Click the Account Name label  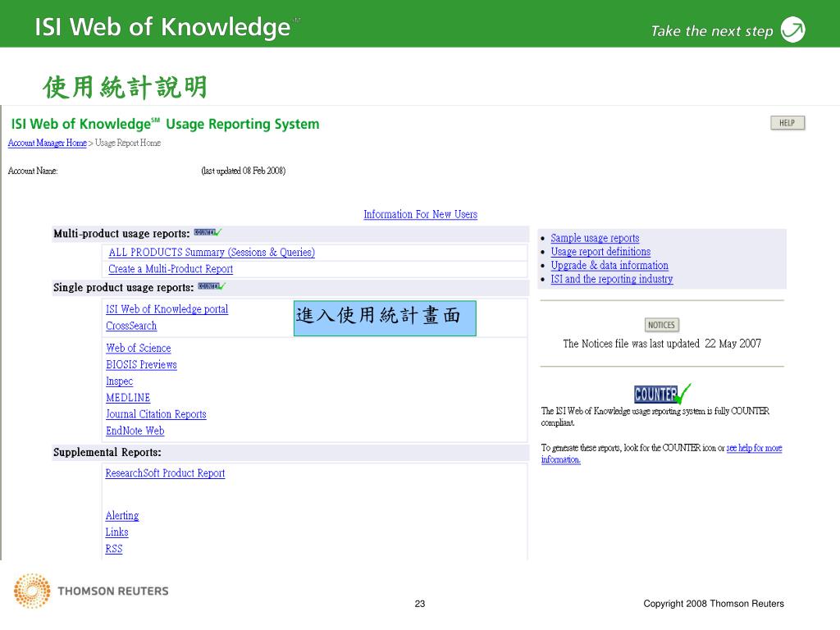pos(33,171)
